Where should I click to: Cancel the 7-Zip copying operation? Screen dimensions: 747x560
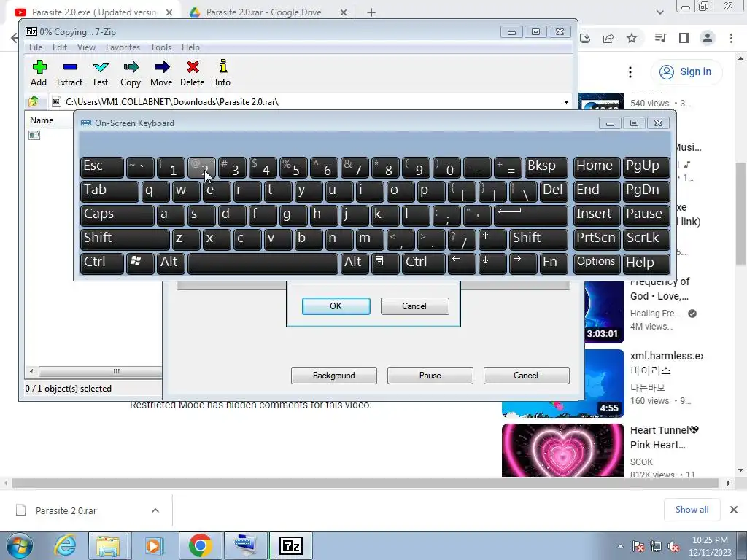526,376
